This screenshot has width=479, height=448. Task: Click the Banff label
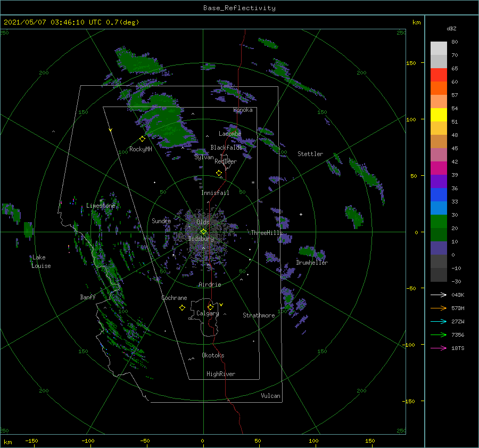(x=88, y=297)
